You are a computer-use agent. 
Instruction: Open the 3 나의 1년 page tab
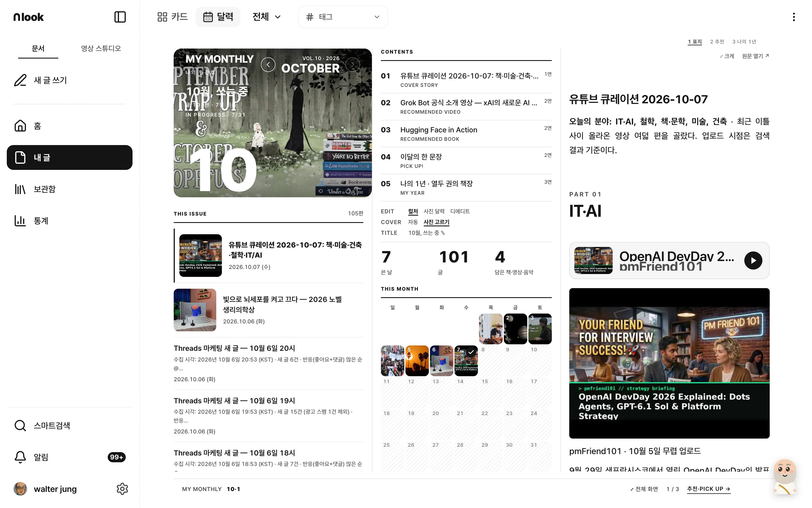coord(744,42)
